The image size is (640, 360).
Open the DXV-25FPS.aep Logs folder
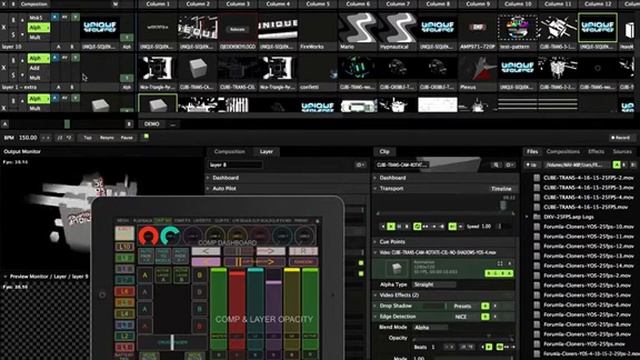[x=568, y=217]
